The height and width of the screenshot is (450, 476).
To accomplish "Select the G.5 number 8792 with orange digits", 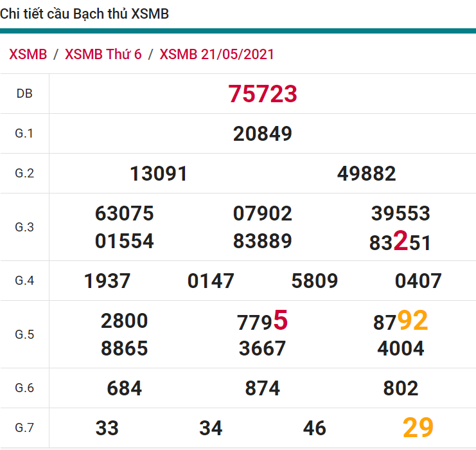I will click(x=400, y=321).
